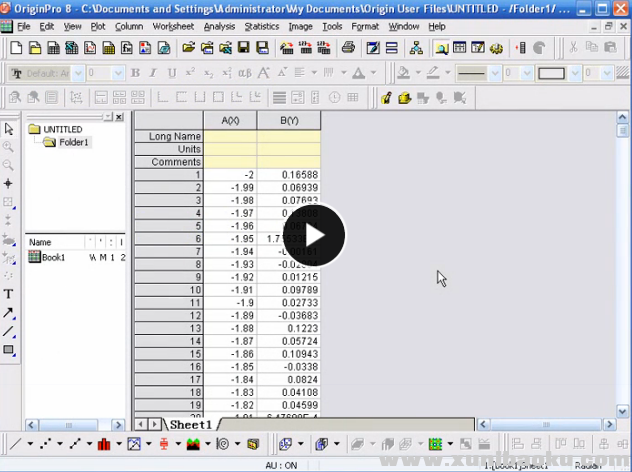632x472 pixels.
Task: Select the Pointer tool in the left toolbar
Action: (x=9, y=129)
